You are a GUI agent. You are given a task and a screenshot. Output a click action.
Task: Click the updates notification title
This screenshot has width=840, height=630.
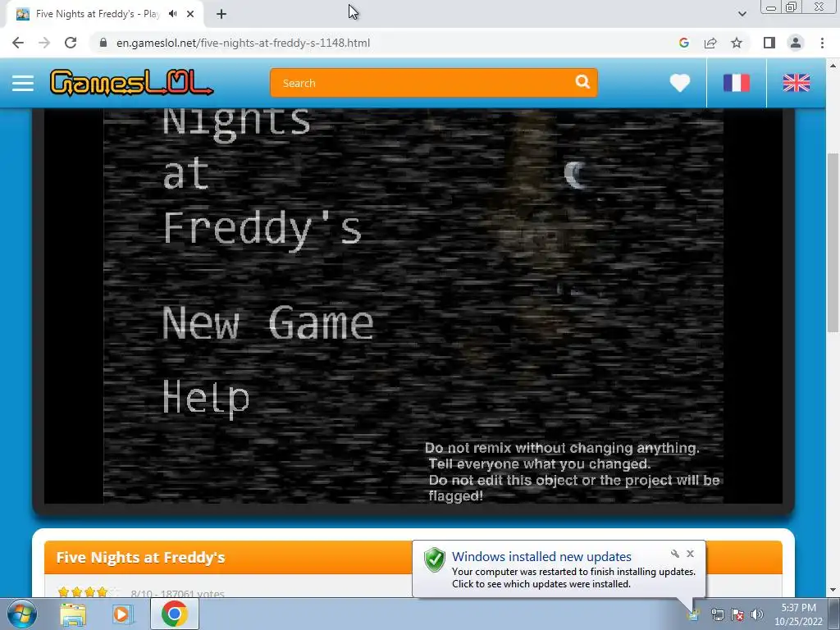tap(541, 557)
